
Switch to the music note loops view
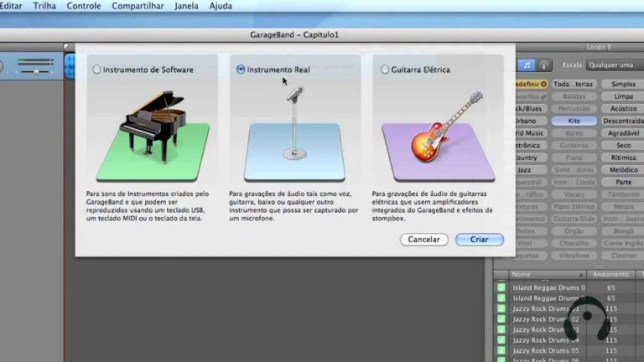pos(527,65)
